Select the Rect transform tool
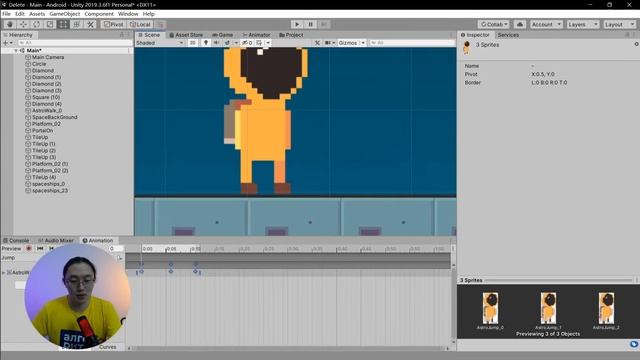Screen dimensions: 640x360 coord(63,24)
